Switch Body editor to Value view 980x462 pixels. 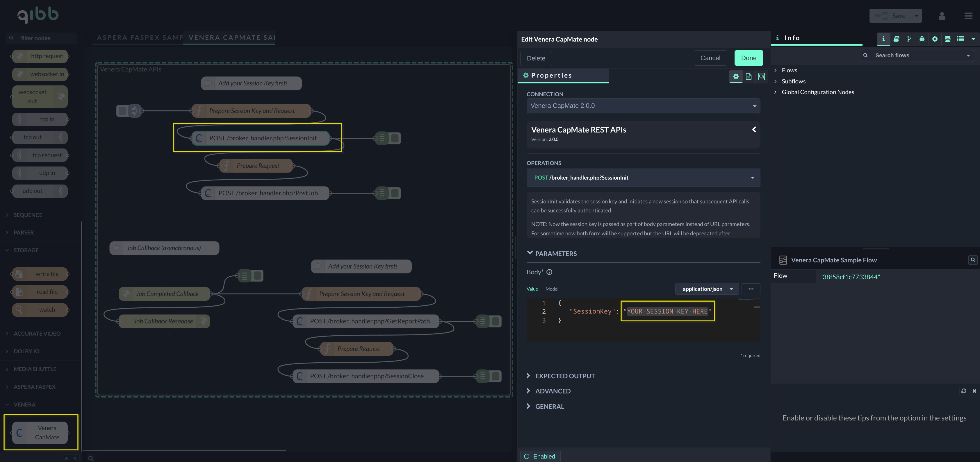pos(532,289)
